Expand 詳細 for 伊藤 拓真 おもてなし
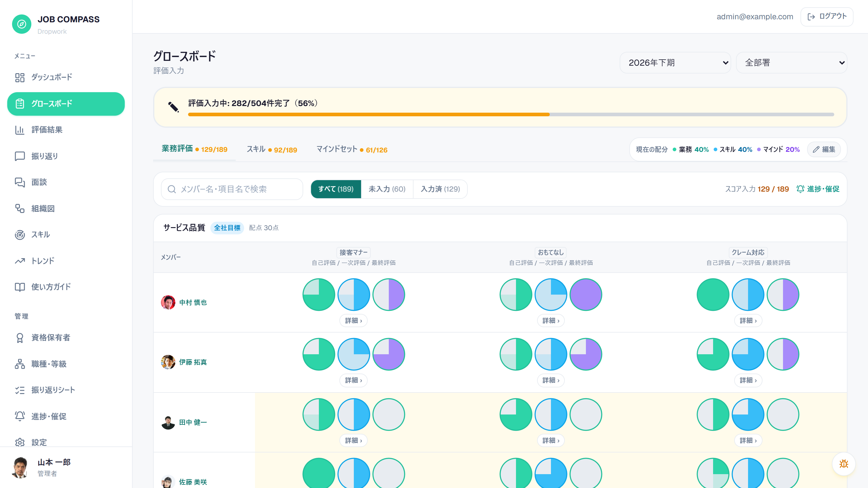The height and width of the screenshot is (488, 868). tap(551, 380)
